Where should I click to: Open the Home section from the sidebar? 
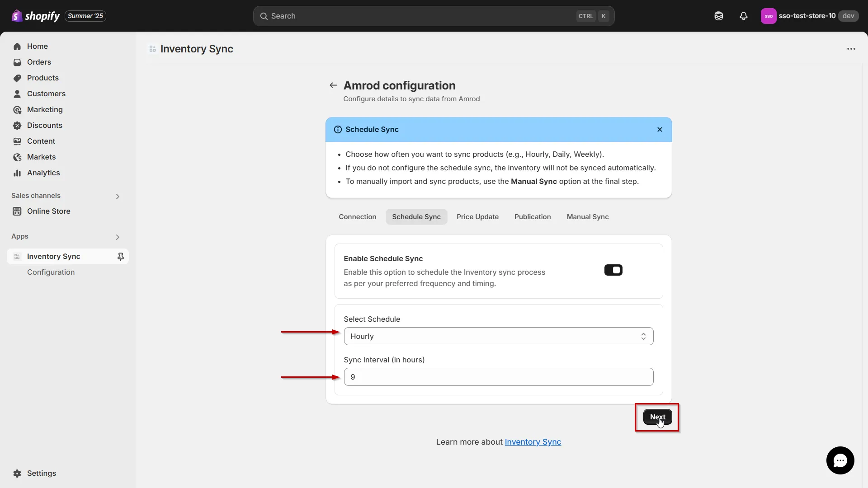tap(38, 46)
